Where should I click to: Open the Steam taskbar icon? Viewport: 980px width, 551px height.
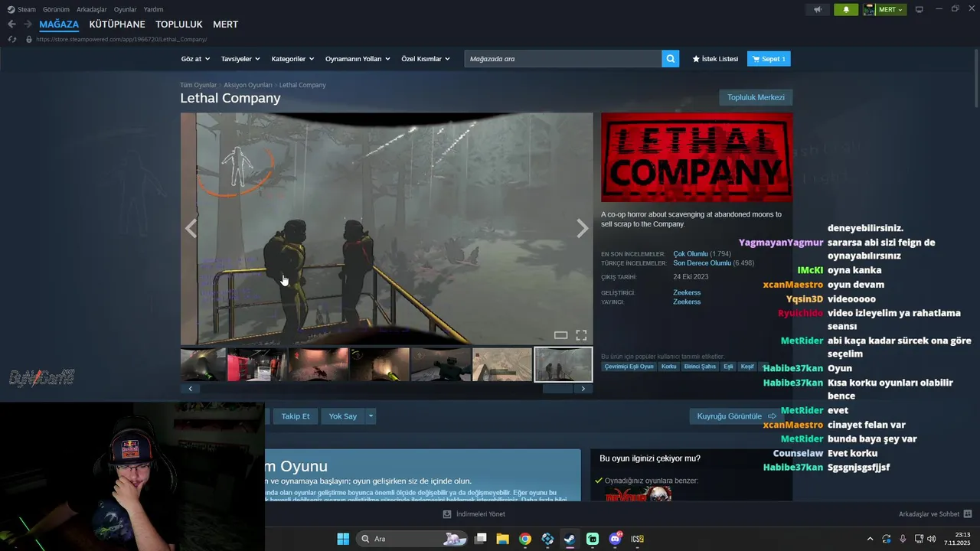(x=570, y=539)
